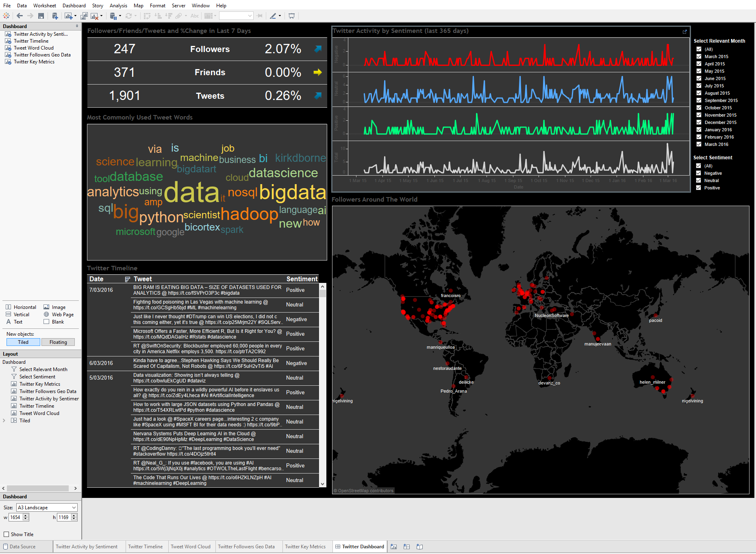Open the clear sheet dropdown arrow

(x=102, y=16)
